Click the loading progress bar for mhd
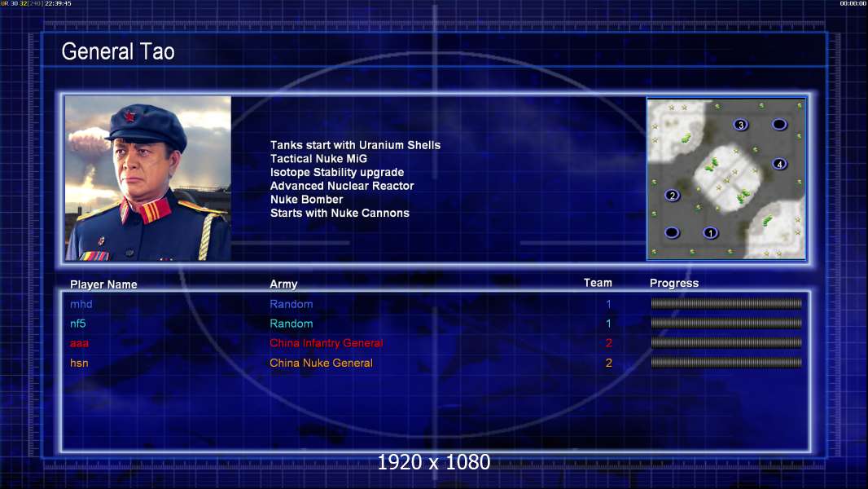The width and height of the screenshot is (868, 489). point(726,303)
